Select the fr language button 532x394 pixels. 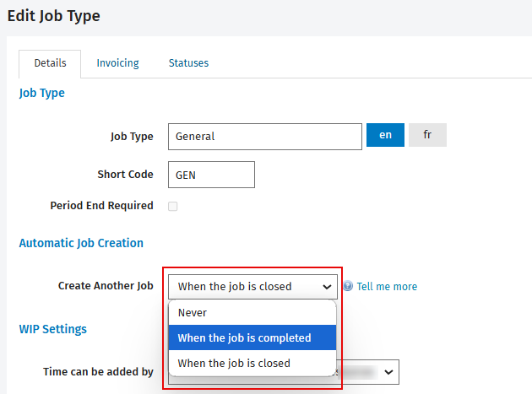point(427,135)
